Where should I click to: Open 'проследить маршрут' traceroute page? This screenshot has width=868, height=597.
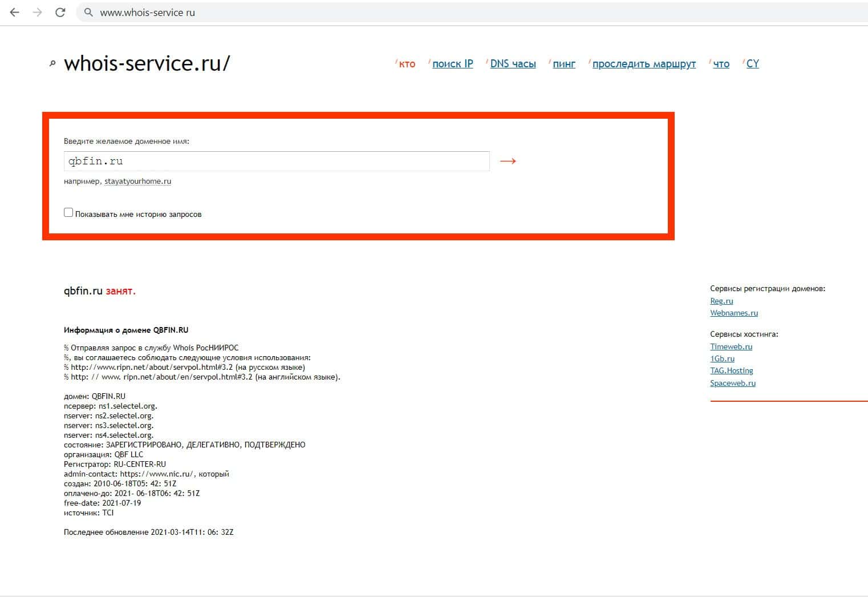pyautogui.click(x=644, y=64)
